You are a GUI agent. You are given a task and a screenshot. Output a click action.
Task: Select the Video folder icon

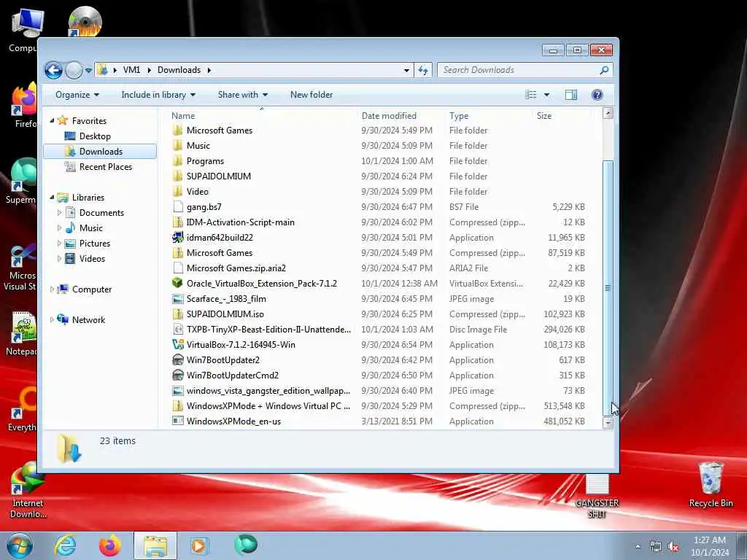click(178, 192)
